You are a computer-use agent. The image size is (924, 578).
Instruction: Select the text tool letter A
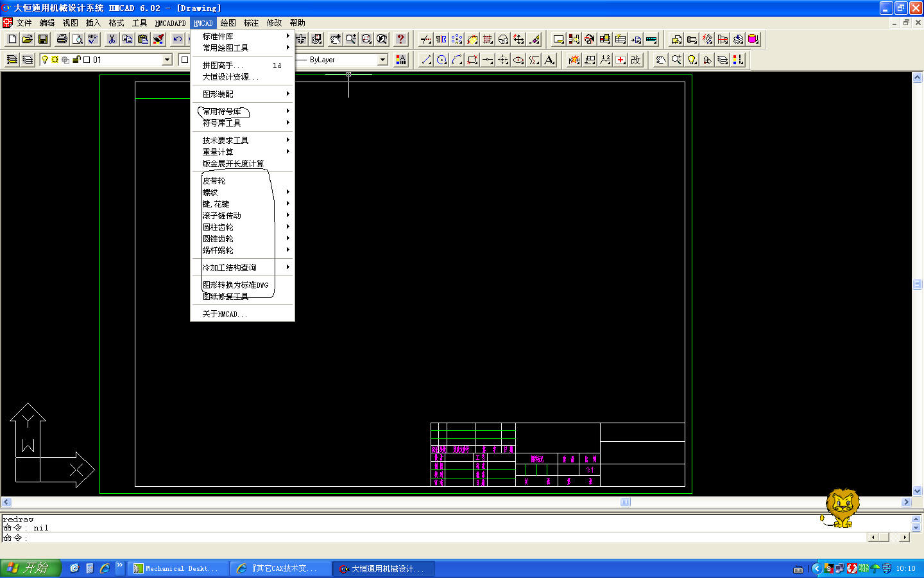coord(549,60)
